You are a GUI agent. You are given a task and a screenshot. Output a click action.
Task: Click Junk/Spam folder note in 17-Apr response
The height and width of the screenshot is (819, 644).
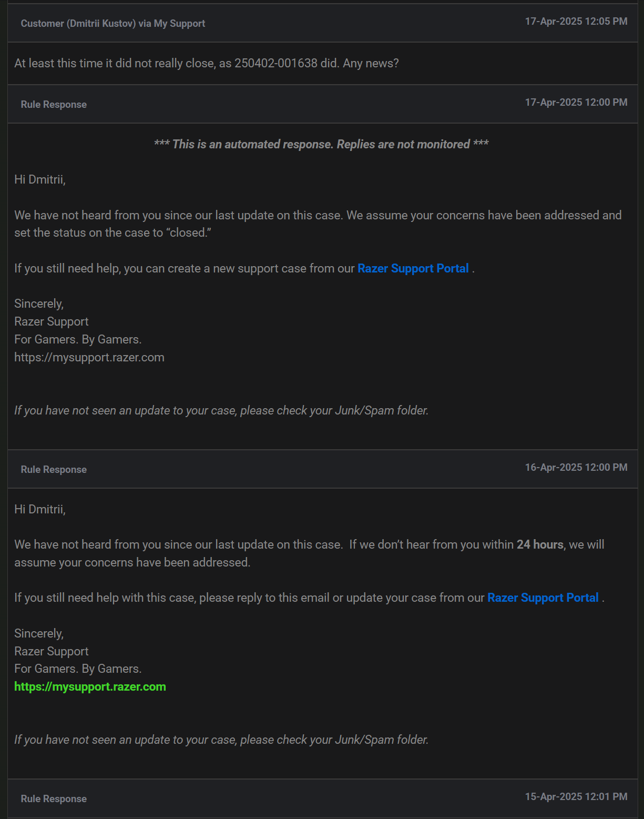coord(221,410)
